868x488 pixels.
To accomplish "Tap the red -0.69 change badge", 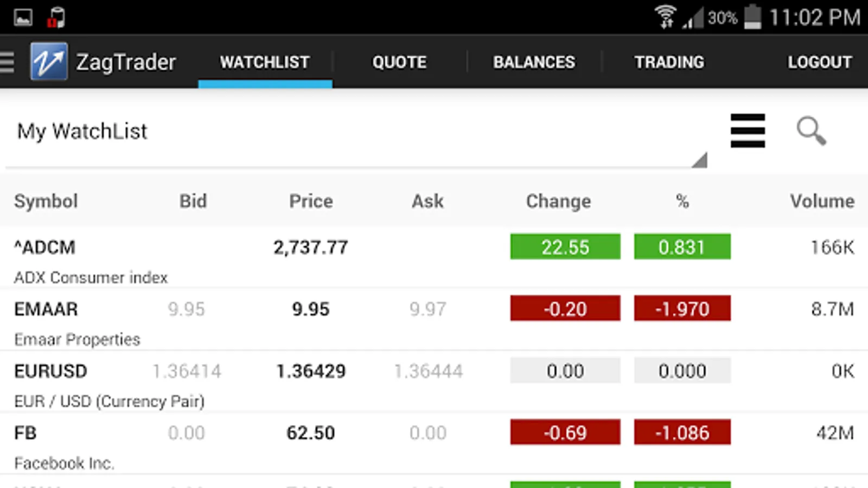I will tap(565, 432).
